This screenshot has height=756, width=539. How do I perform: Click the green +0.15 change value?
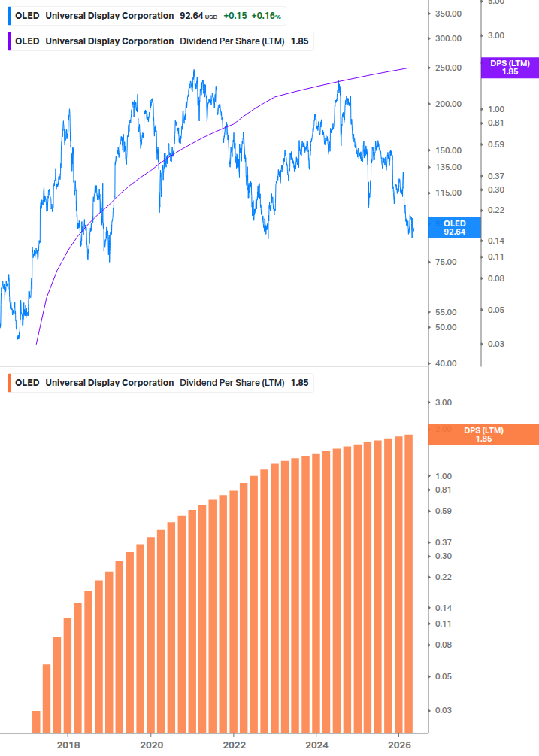(235, 16)
